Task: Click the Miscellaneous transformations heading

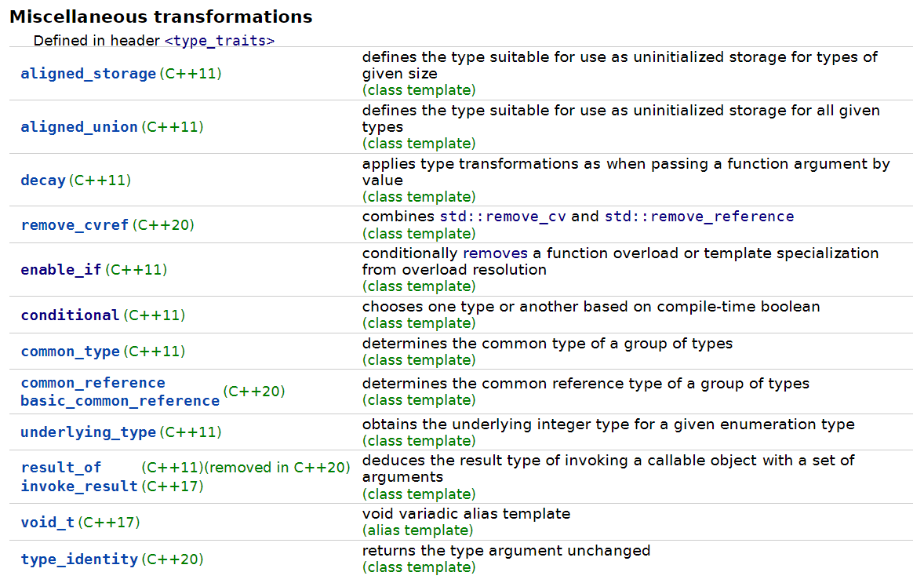Action: click(161, 16)
